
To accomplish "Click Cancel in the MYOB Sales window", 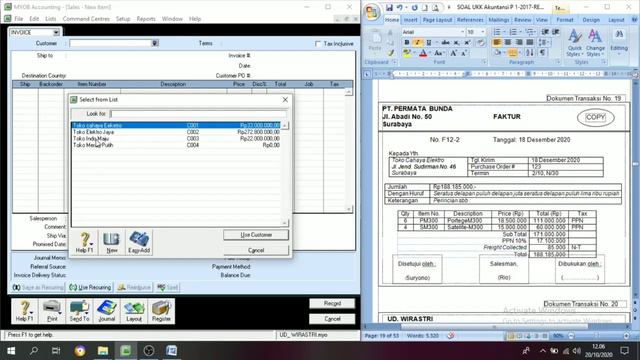I will 332,319.
